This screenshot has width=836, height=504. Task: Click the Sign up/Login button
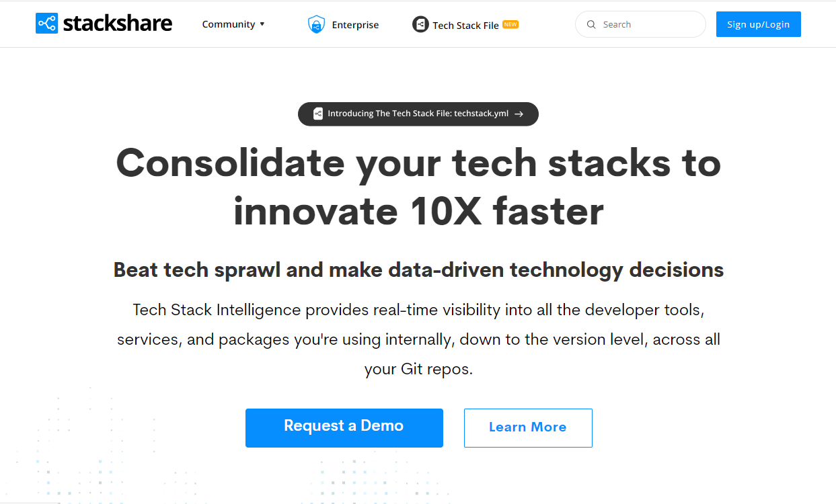[758, 24]
